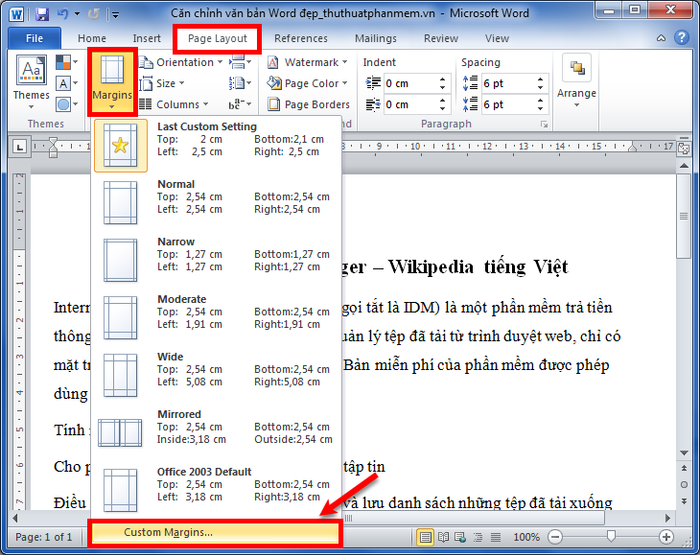
Task: Open the File tab
Action: pos(34,38)
